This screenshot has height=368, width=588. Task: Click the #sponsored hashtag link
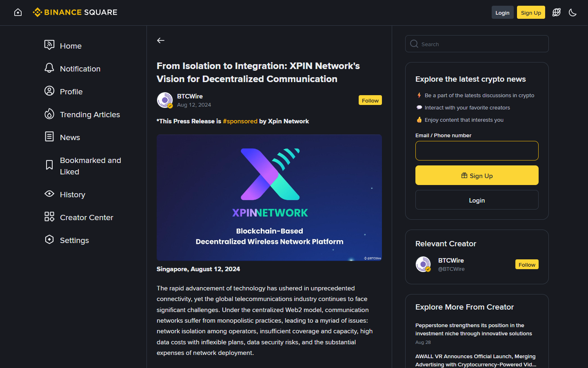coord(240,121)
